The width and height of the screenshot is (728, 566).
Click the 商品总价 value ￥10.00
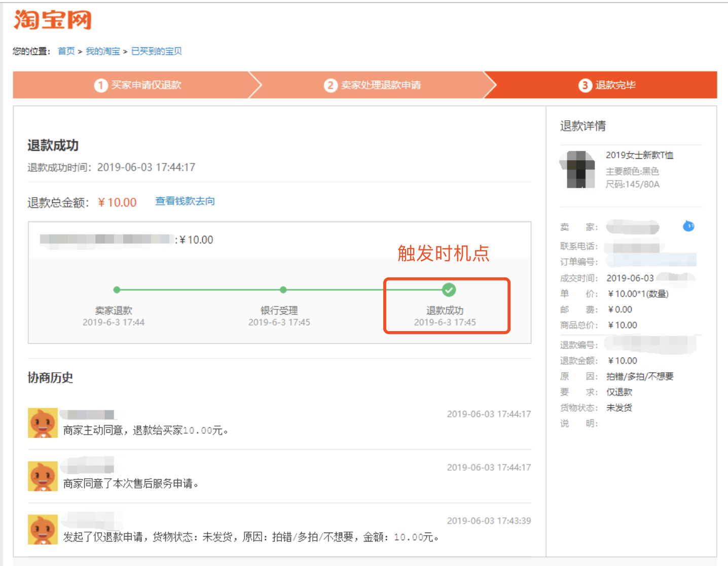[x=623, y=325]
